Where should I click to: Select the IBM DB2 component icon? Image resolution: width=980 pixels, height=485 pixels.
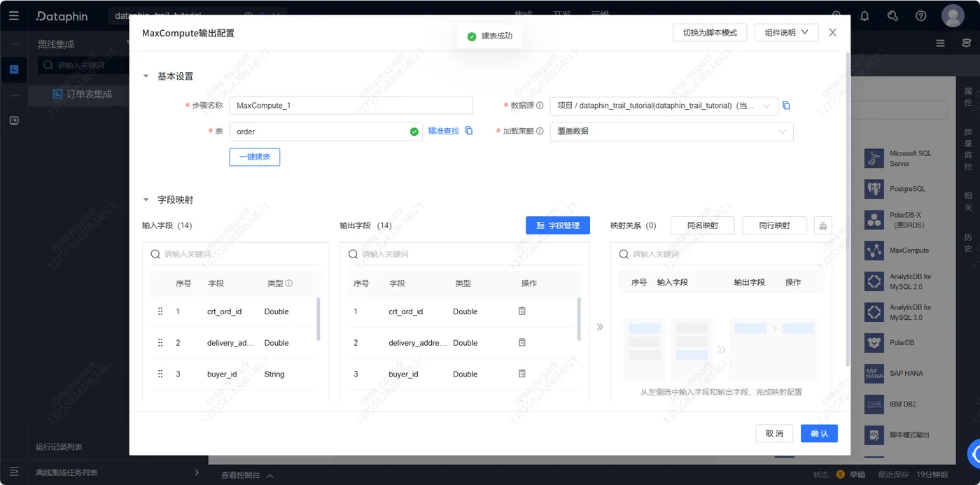point(874,405)
